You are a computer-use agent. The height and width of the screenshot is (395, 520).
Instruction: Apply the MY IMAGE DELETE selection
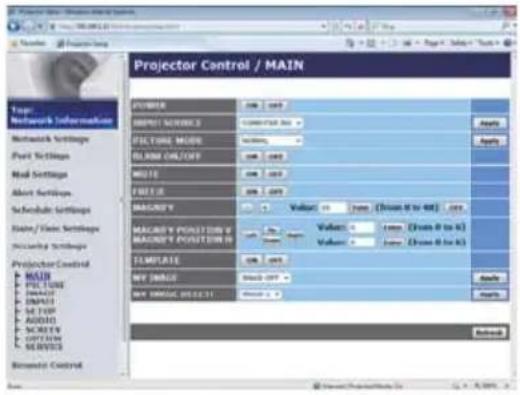pos(489,295)
